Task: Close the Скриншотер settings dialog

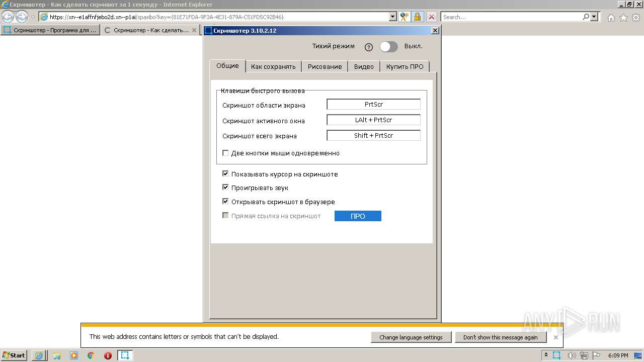Action: click(x=435, y=31)
